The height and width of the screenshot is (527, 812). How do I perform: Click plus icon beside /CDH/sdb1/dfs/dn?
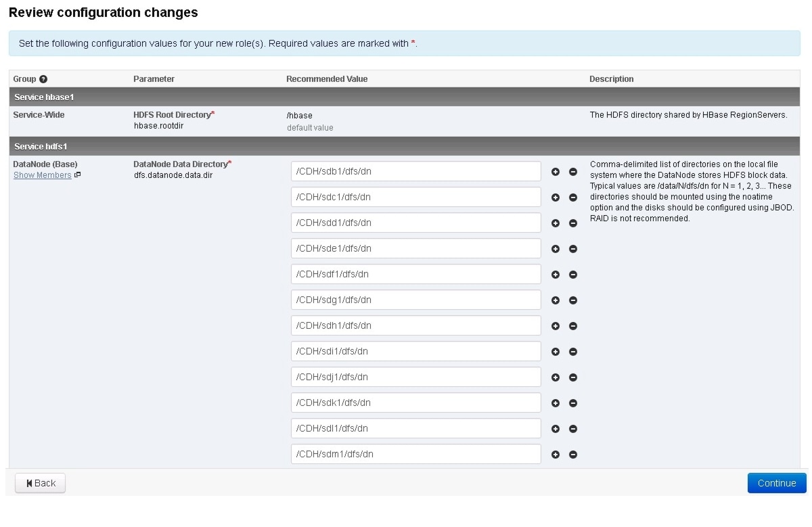pyautogui.click(x=556, y=172)
